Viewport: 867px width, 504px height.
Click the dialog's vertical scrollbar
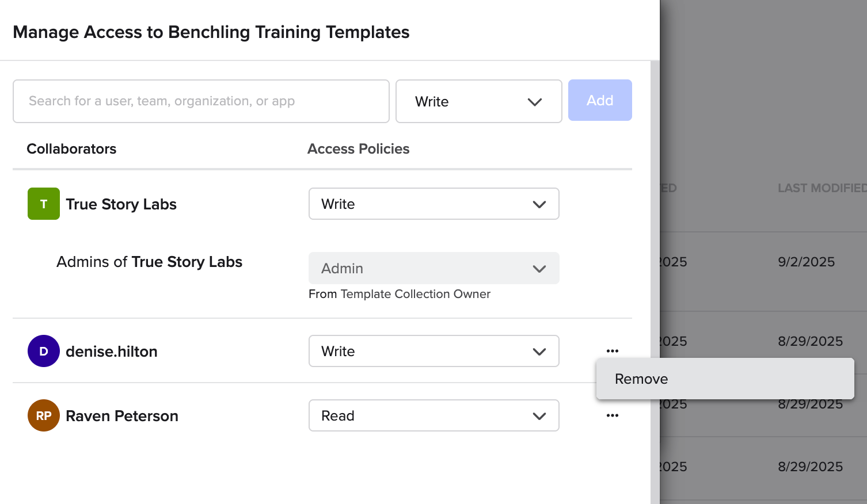[x=655, y=282]
